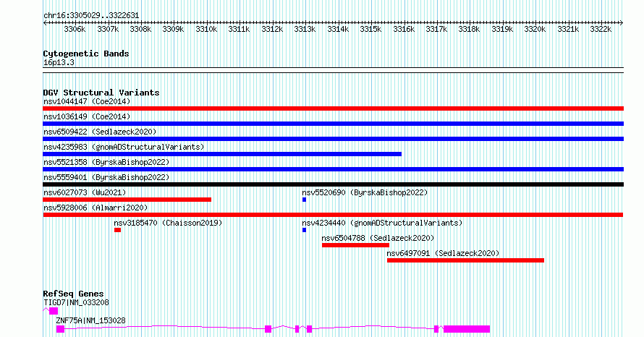
Task: Select the small blue nsv5520690 marker
Action: coord(305,200)
